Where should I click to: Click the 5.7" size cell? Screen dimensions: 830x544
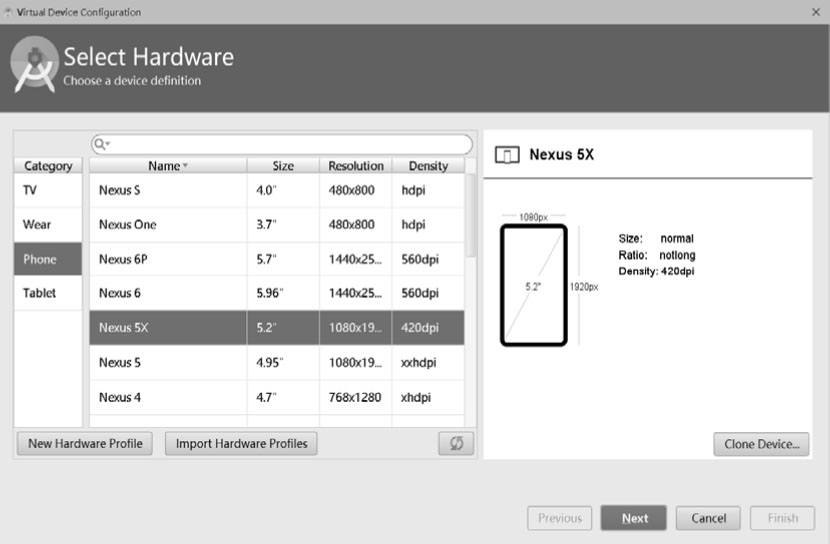pos(283,259)
